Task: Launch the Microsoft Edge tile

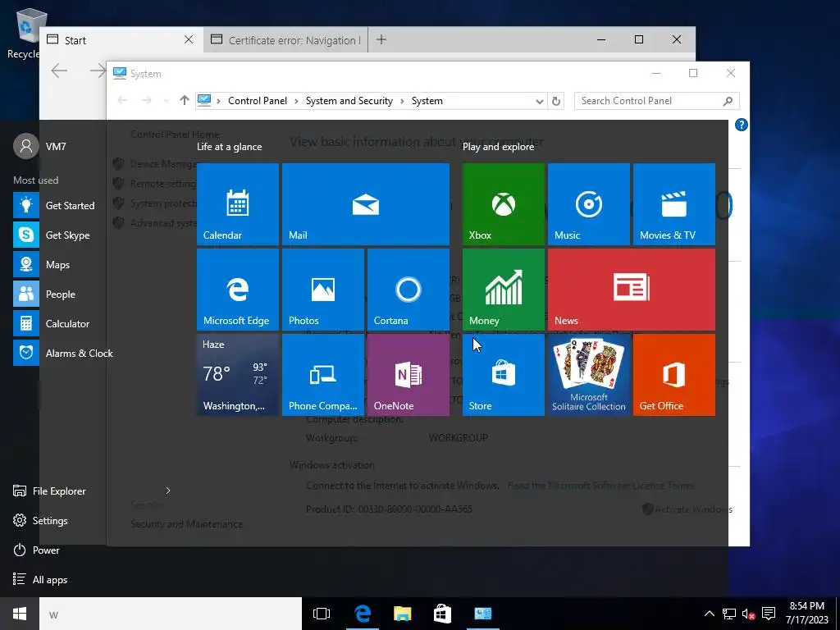Action: 237,290
